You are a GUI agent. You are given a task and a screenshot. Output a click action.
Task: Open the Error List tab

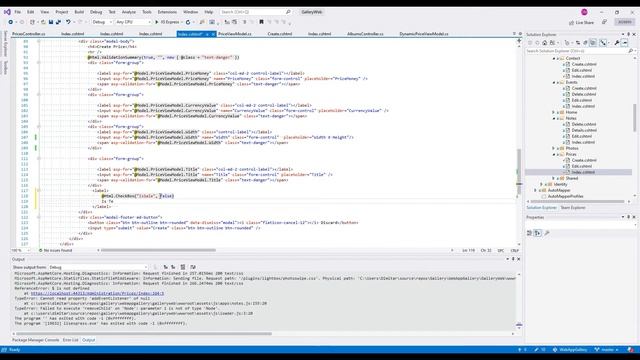(70, 340)
